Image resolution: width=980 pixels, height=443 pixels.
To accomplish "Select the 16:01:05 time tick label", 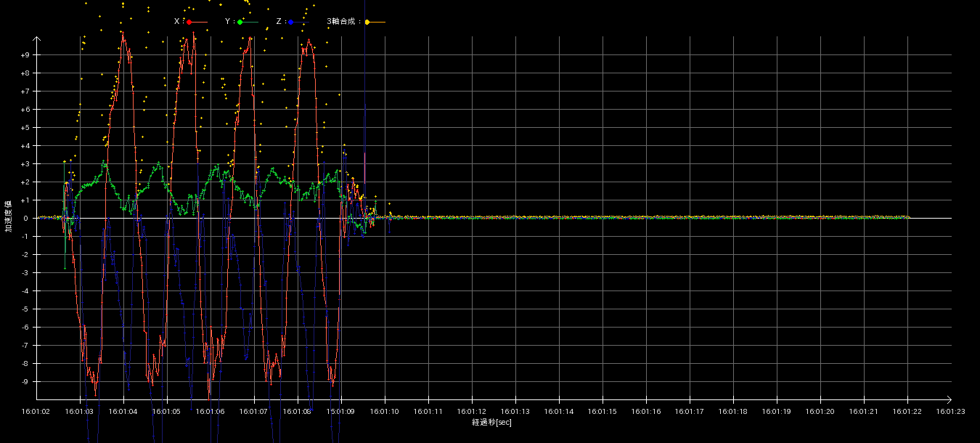I will [x=167, y=411].
